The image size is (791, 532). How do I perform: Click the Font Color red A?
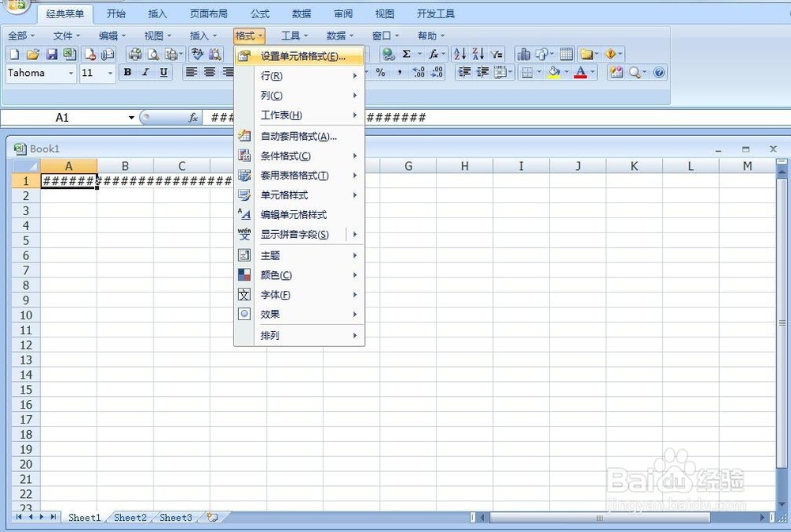tap(581, 73)
